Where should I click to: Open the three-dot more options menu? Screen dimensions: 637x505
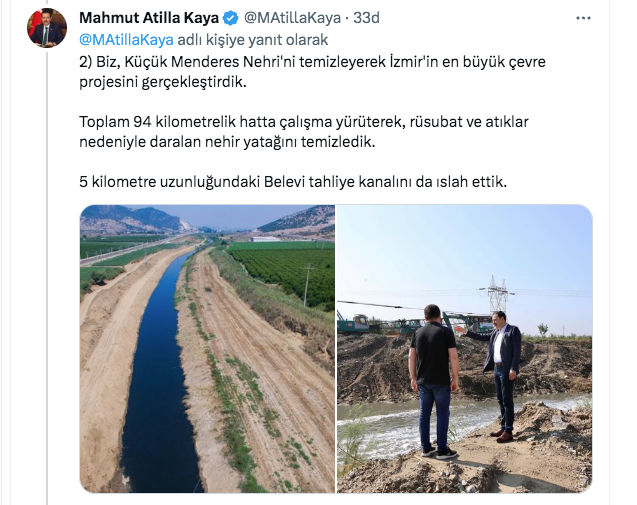583,18
